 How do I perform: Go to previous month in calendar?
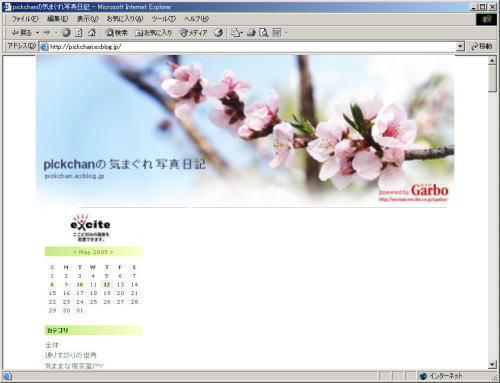point(75,252)
